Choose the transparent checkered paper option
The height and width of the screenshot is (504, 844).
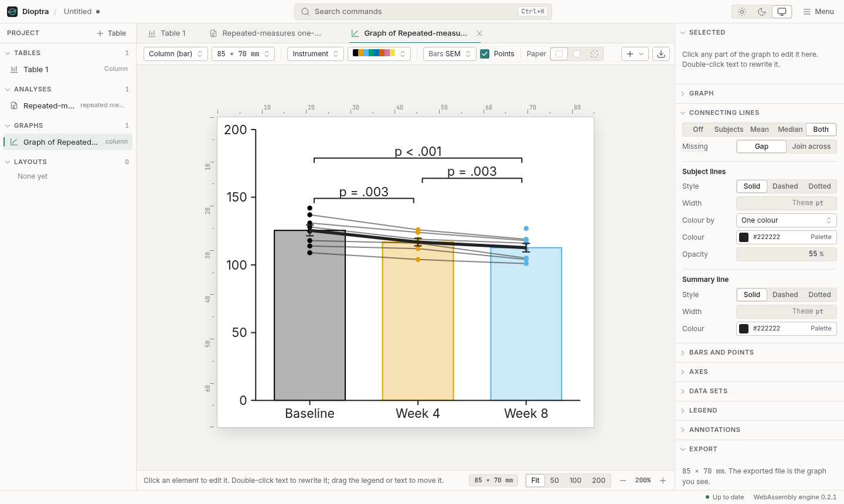click(594, 54)
